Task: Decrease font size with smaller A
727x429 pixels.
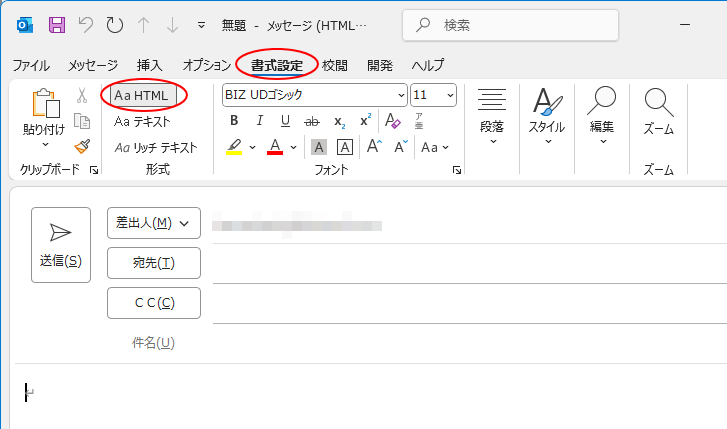Action: click(401, 147)
